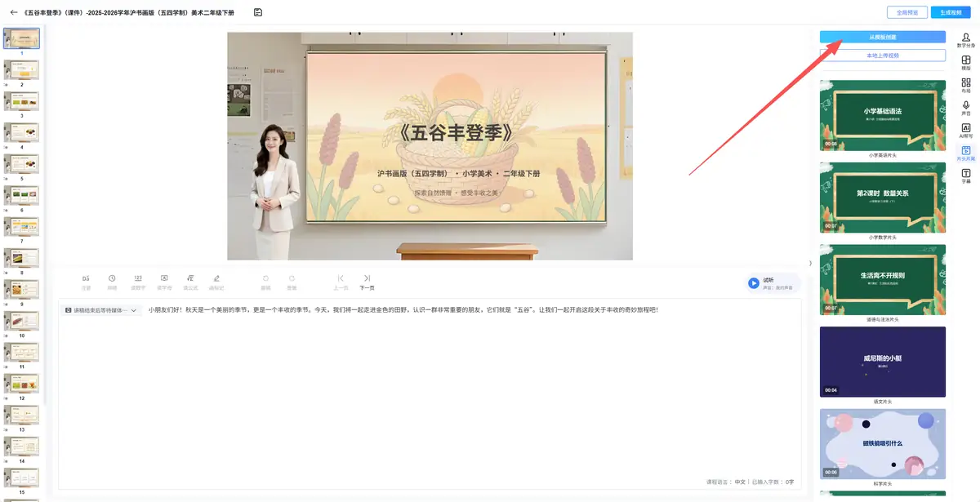The image size is (980, 502).
Task: Click into the script text starting 小朋友们好
Action: point(403,310)
